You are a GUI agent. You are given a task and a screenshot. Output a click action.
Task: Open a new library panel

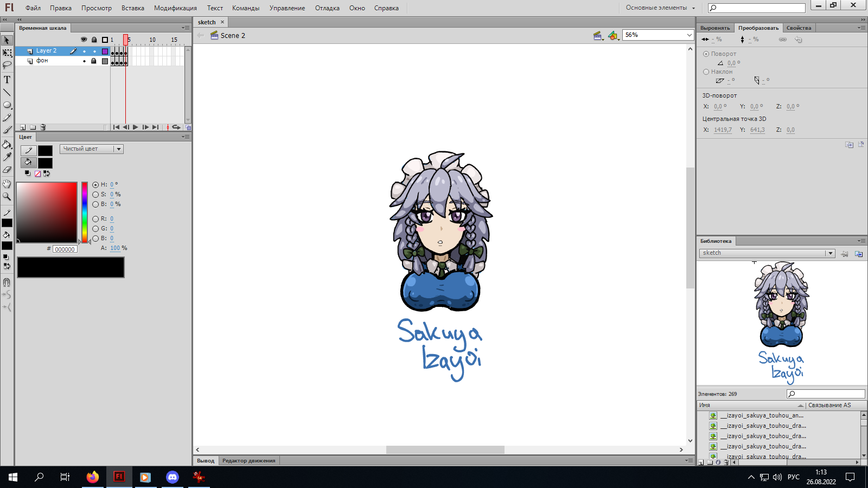tap(859, 254)
